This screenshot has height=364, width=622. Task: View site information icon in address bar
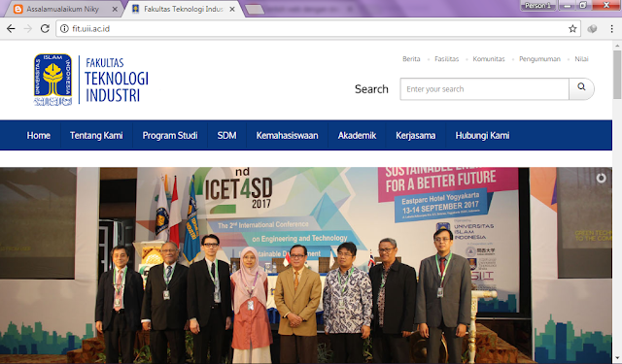(64, 29)
